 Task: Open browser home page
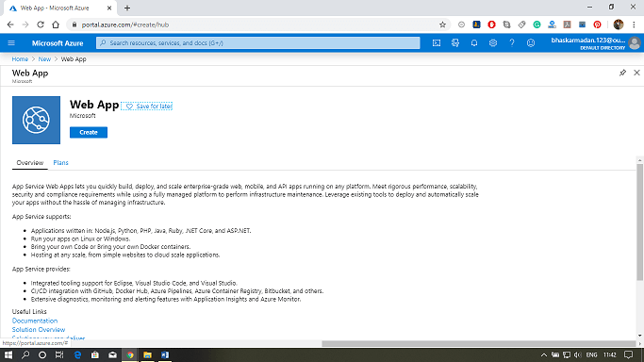point(56,25)
